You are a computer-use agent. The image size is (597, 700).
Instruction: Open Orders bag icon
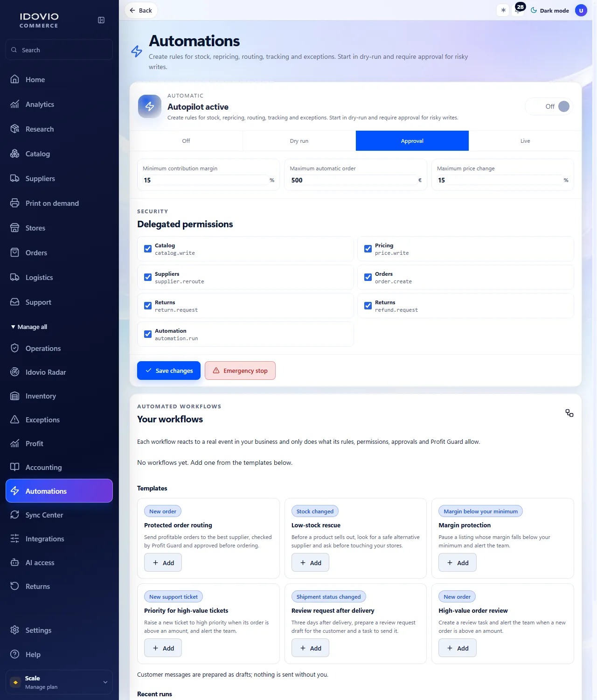click(15, 252)
